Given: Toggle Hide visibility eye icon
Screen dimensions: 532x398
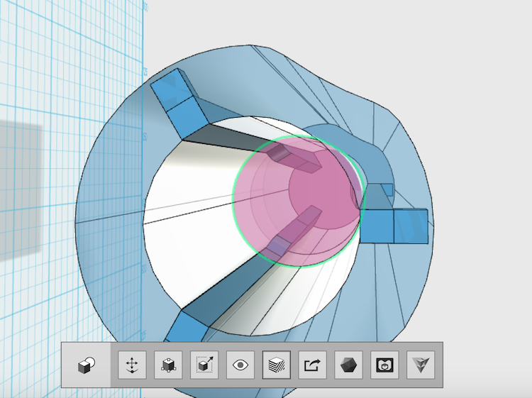Looking at the screenshot, I should (x=240, y=365).
